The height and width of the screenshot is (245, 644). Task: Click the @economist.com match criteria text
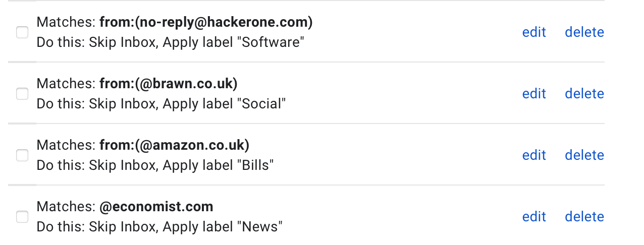(156, 207)
